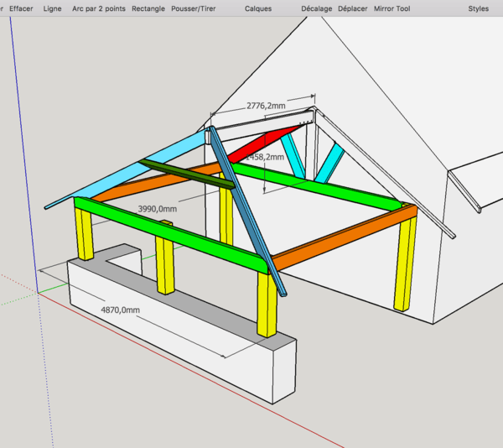Image resolution: width=503 pixels, height=448 pixels.
Task: Activate the Déplacer move tool
Action: [353, 8]
